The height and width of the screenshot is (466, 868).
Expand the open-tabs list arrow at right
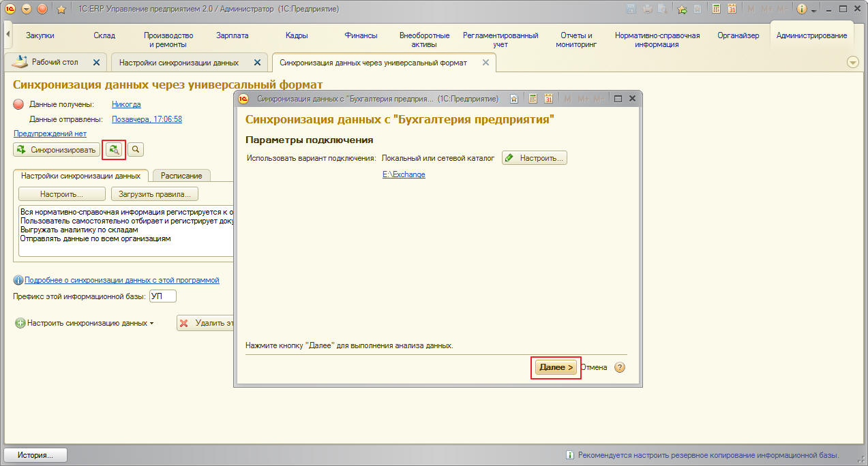852,62
